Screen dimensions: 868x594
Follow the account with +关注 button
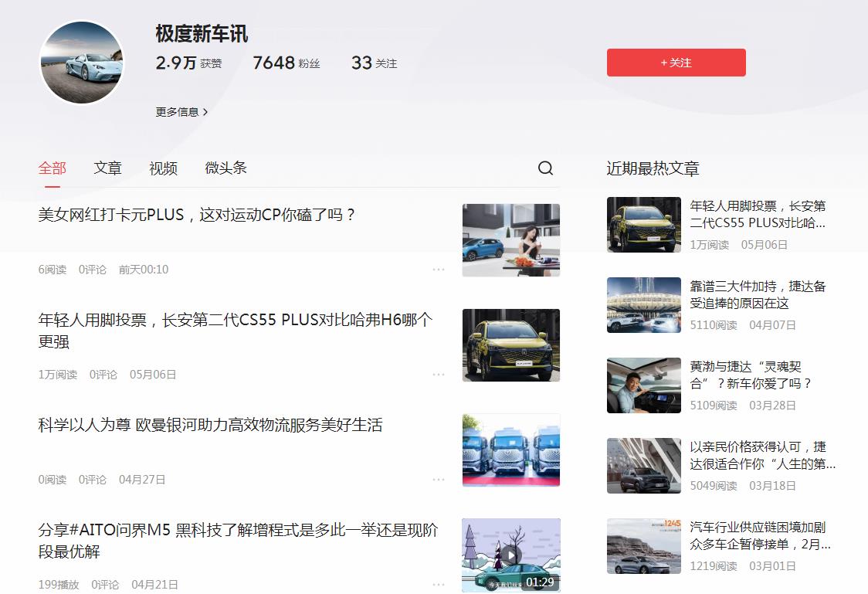[x=676, y=63]
